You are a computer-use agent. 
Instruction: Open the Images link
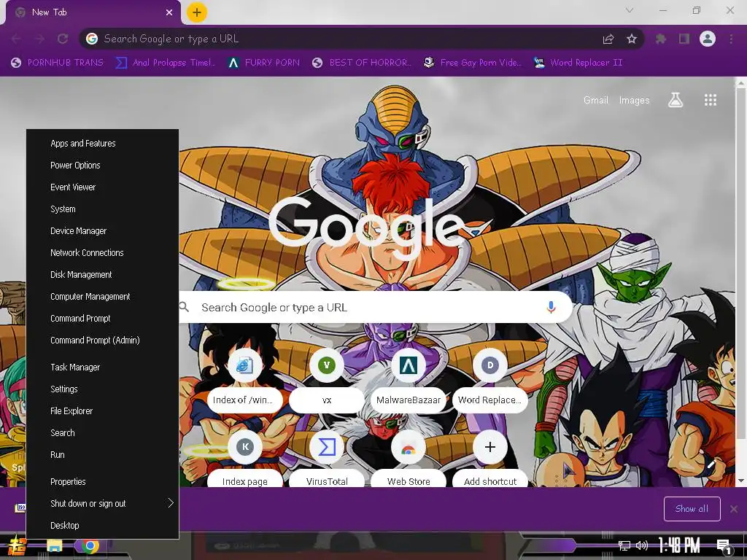(634, 100)
